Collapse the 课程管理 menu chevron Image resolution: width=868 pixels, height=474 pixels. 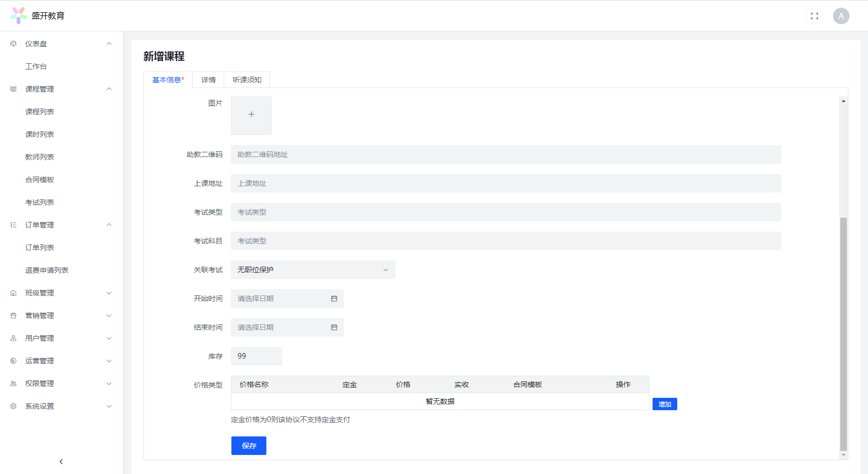coord(109,89)
